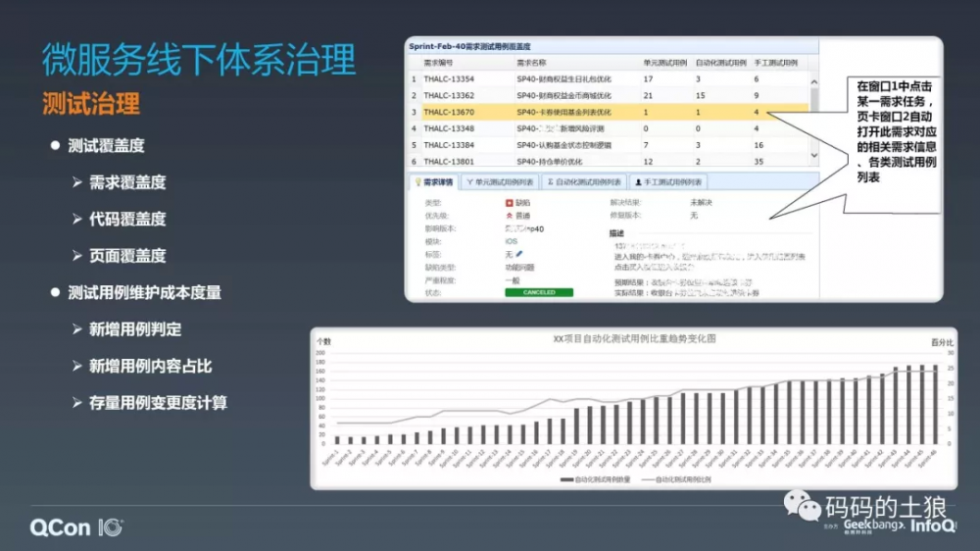Open the iOS module link
The image size is (980, 551).
(512, 241)
